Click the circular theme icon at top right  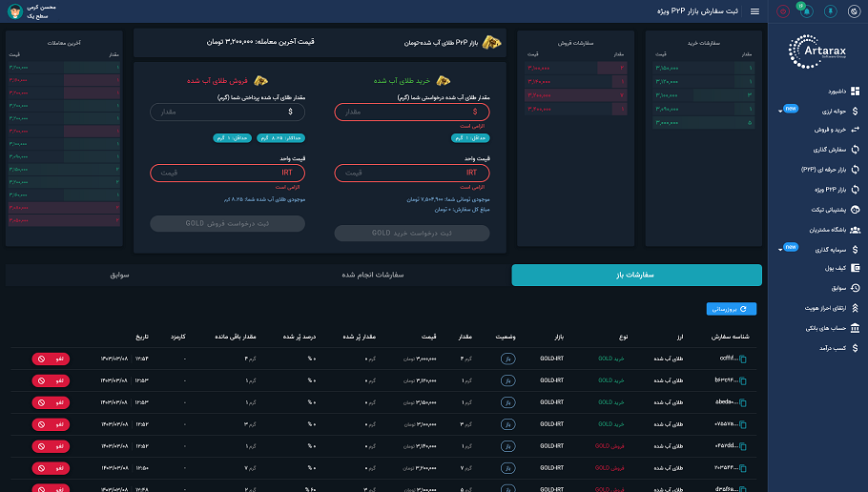854,11
